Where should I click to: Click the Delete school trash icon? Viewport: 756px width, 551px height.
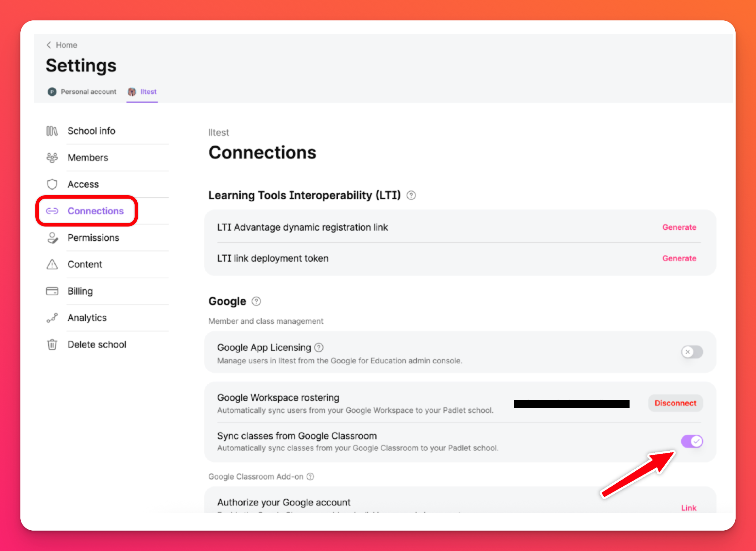pyautogui.click(x=52, y=345)
